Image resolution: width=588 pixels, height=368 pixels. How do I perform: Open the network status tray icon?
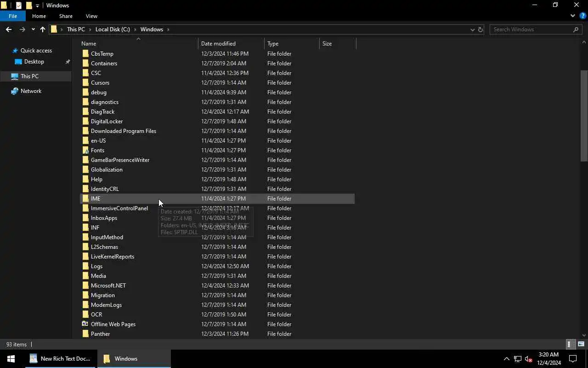517,359
